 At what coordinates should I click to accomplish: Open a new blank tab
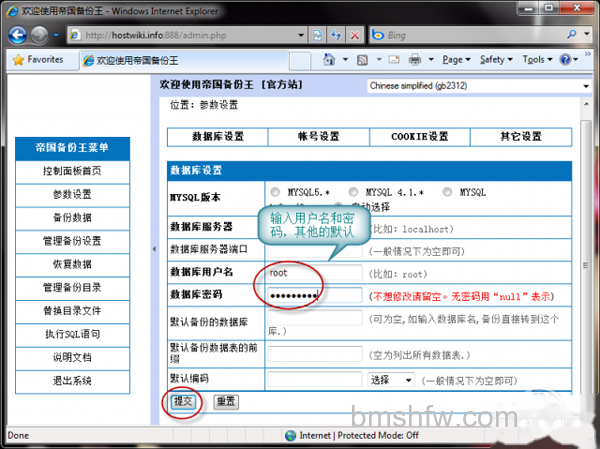[299, 60]
